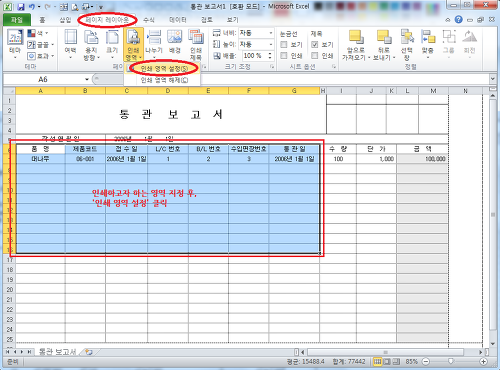The image size is (500, 370).
Task: Expand the formula bar with its arrow
Action: (493, 79)
